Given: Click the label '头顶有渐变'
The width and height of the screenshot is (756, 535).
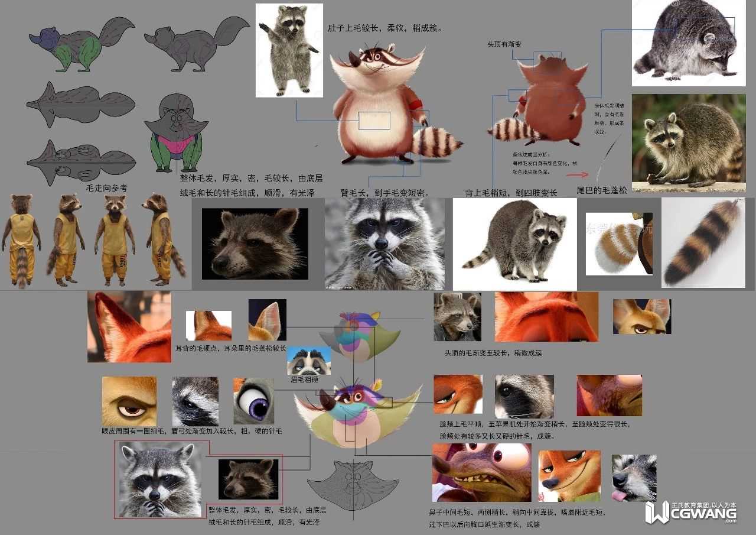Looking at the screenshot, I should pyautogui.click(x=504, y=44).
